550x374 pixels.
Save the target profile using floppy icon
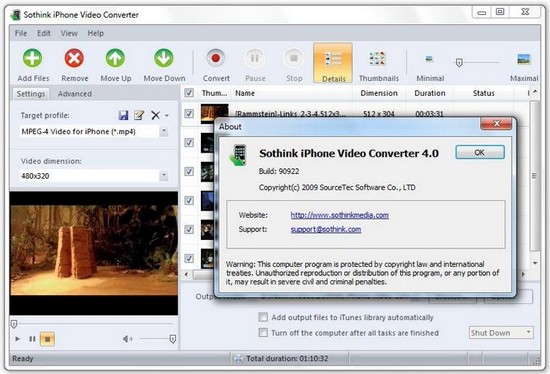click(x=123, y=115)
